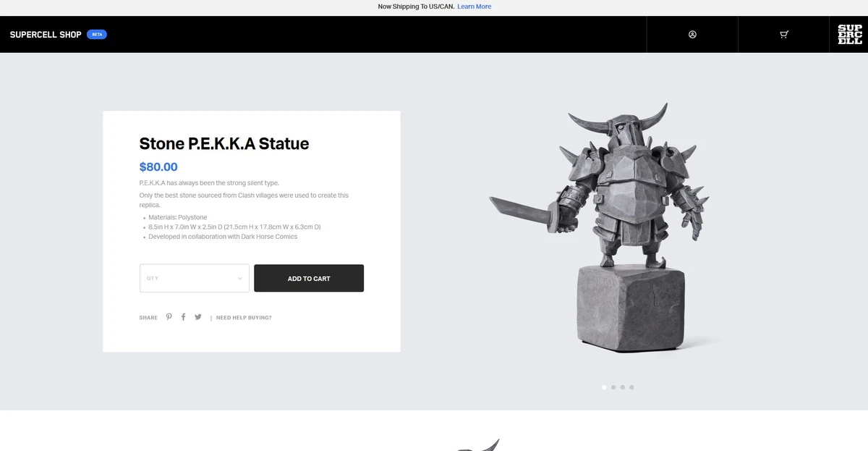Click the chevron on the quantity selector
868x451 pixels.
point(239,278)
